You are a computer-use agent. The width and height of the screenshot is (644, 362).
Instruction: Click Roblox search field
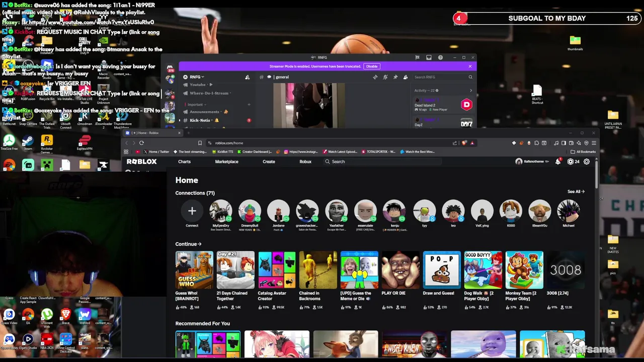(382, 161)
